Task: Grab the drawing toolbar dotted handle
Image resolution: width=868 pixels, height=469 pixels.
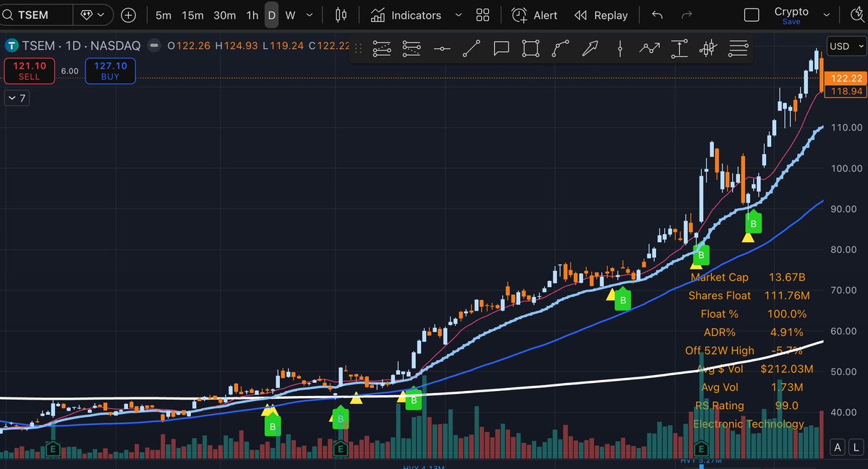Action: click(x=358, y=48)
